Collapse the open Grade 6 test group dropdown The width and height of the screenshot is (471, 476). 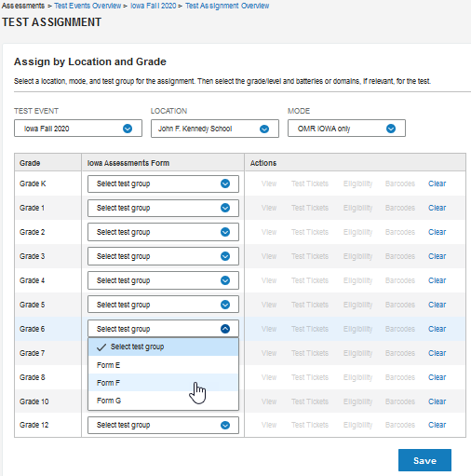163,329
